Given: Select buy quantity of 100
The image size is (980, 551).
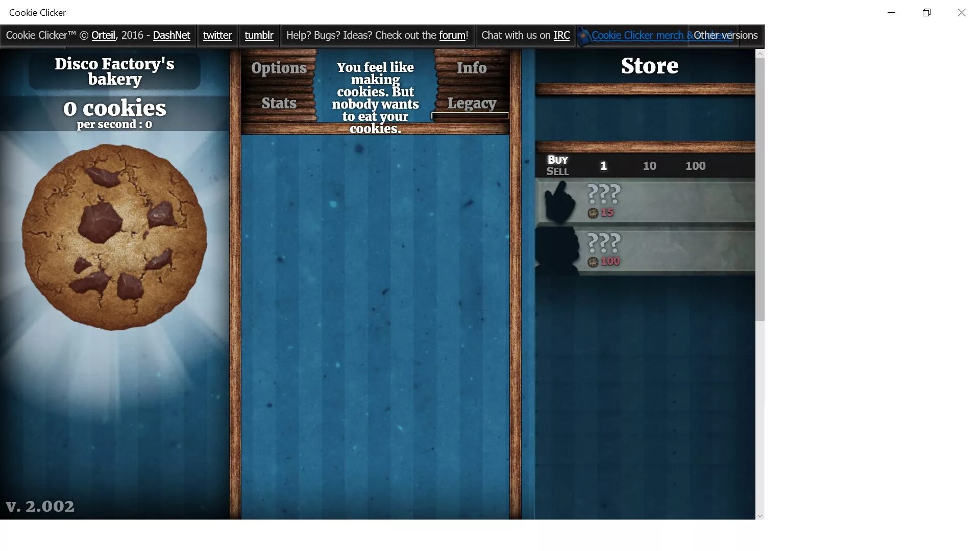Looking at the screenshot, I should tap(695, 165).
